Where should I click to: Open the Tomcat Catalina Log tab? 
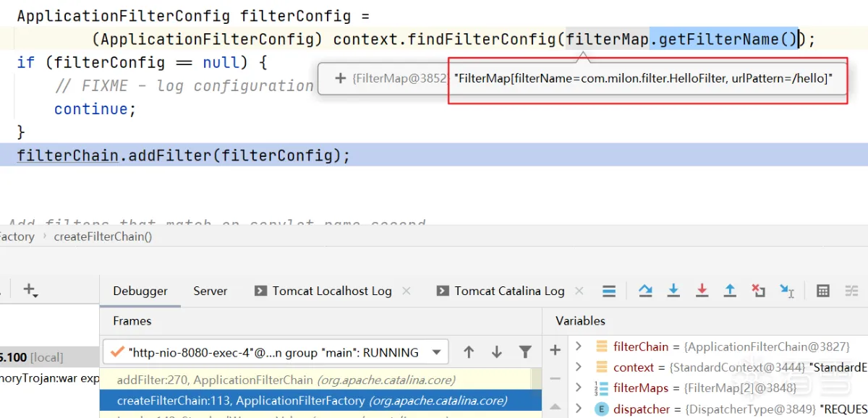coord(509,291)
